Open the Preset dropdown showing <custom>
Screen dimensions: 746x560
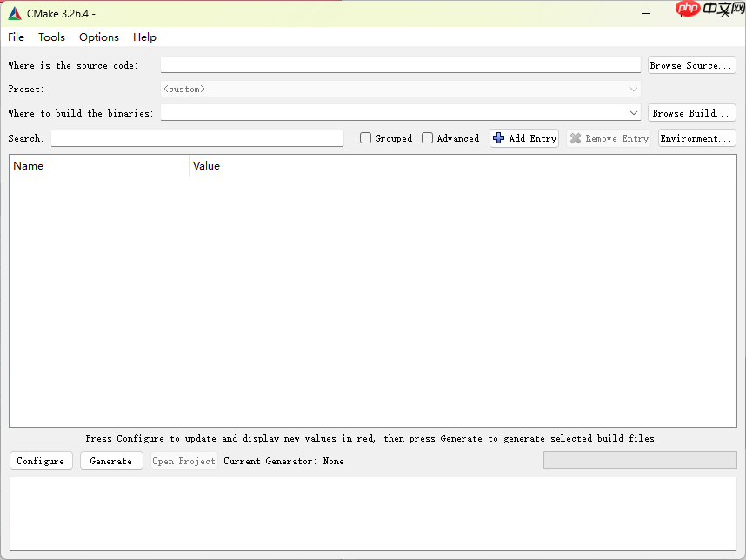coord(634,89)
